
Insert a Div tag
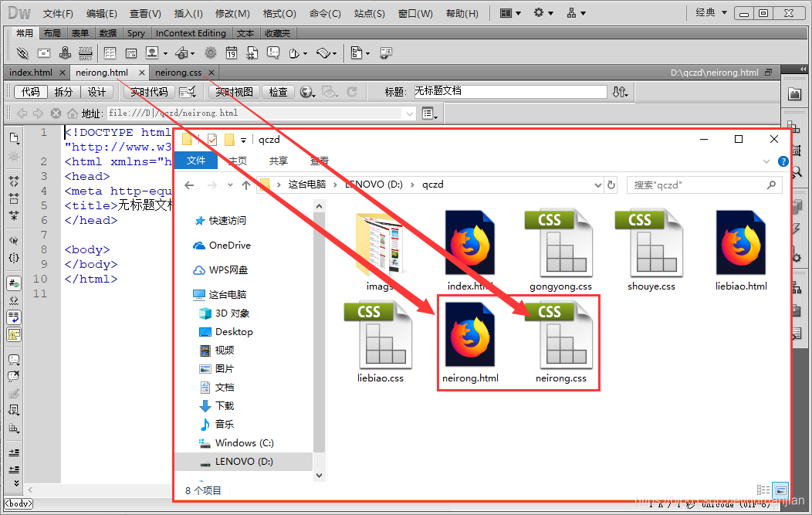tap(131, 53)
